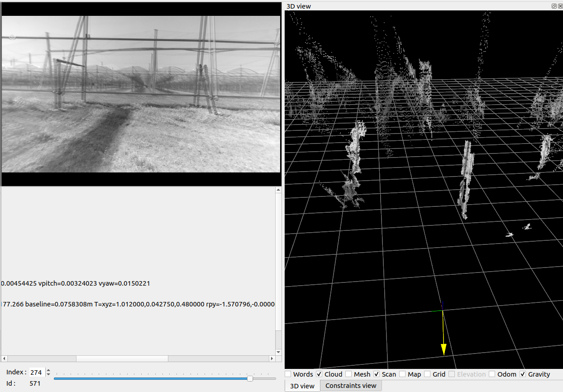Click the frame index slider handle
563x392 pixels.
pos(250,378)
